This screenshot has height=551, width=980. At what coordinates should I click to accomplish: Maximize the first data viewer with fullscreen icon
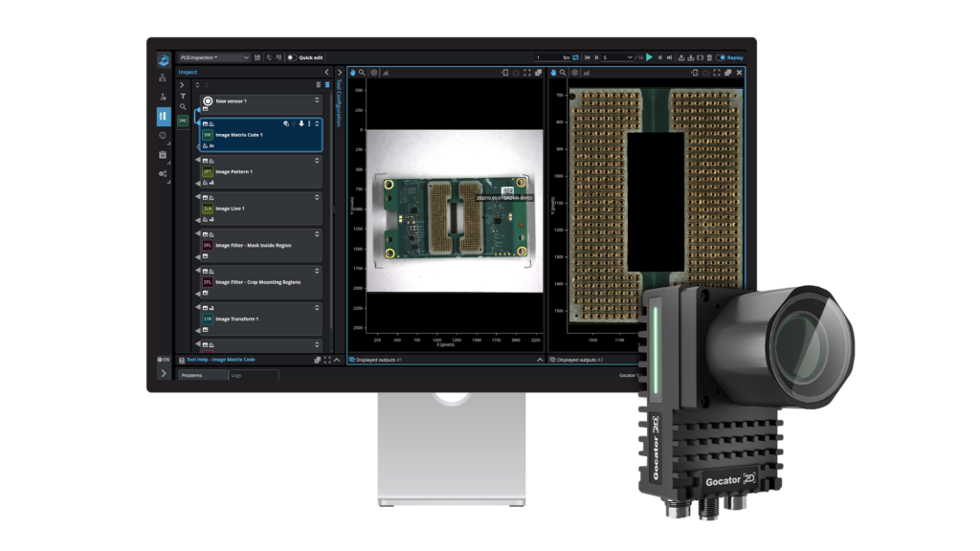pos(527,72)
